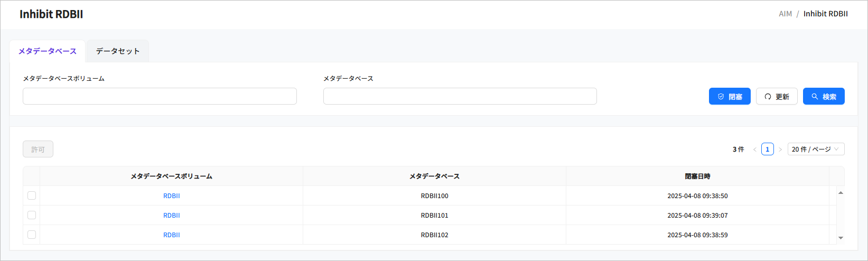Viewport: 868px width, 261px height.
Task: Click the shield icon on the 閉塞 button
Action: click(721, 97)
